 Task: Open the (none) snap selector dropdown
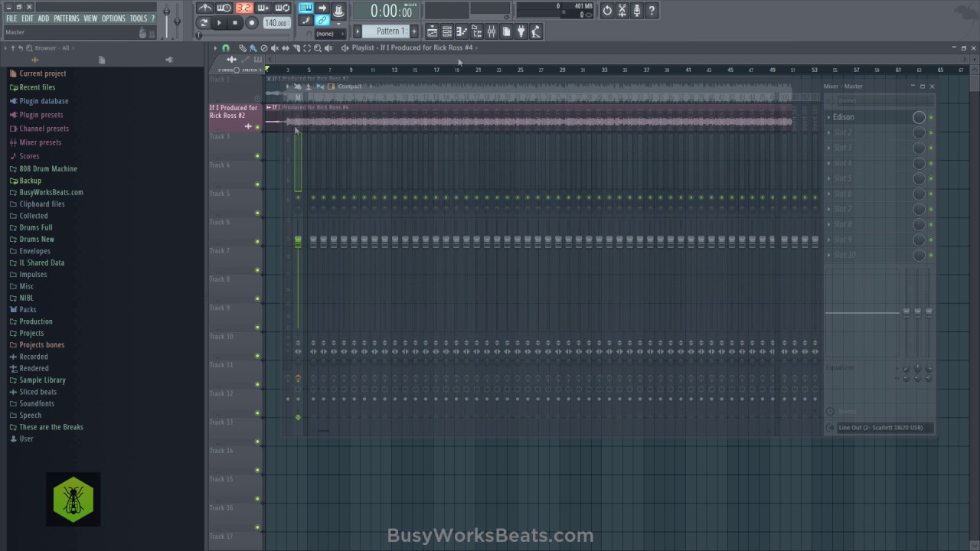point(330,34)
